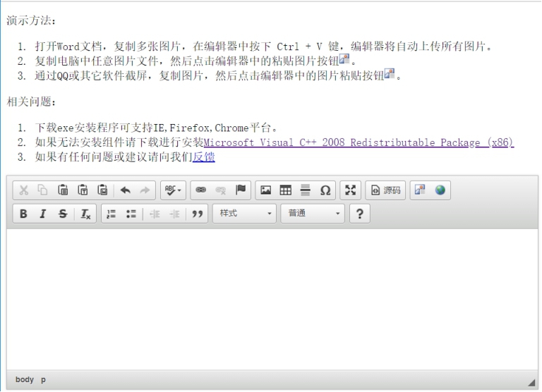Screen dimensions: 542x392
Task: Click the 源码 source button
Action: point(385,190)
